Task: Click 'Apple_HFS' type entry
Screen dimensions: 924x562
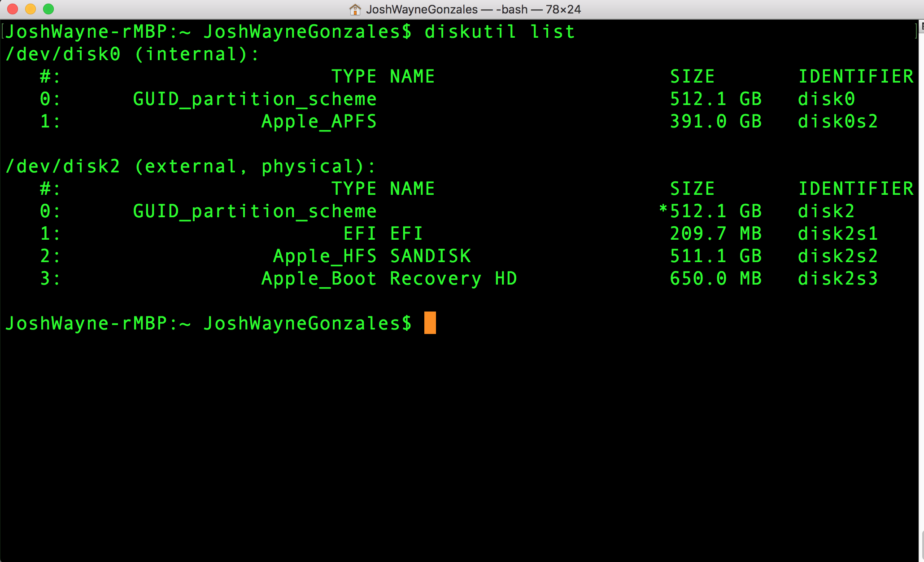Action: pos(325,256)
